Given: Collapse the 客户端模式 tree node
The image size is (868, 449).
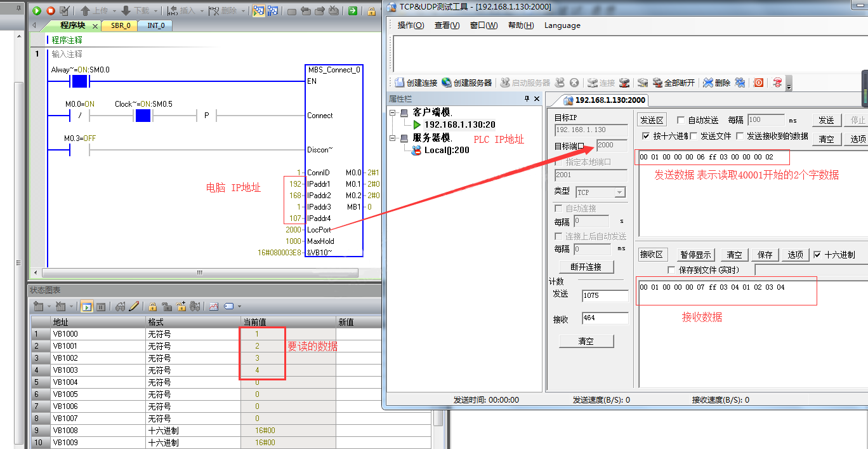Looking at the screenshot, I should pyautogui.click(x=393, y=112).
